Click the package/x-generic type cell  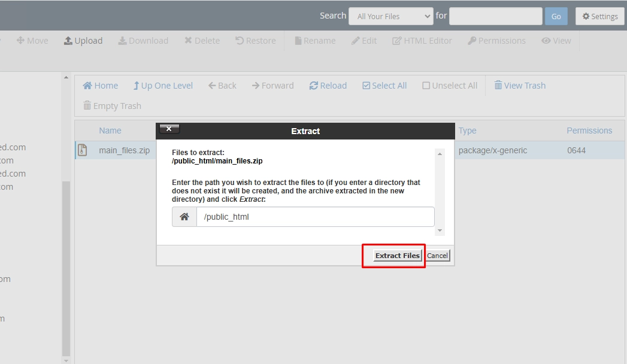493,150
